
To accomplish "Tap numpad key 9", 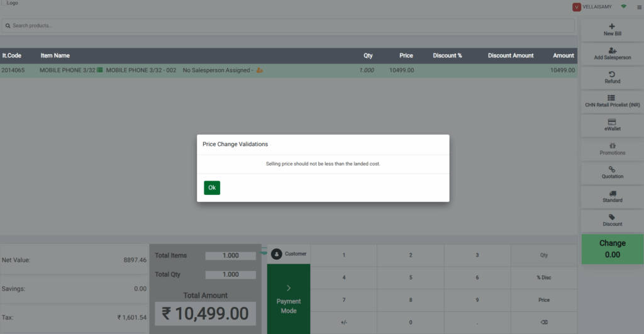I will [x=477, y=300].
